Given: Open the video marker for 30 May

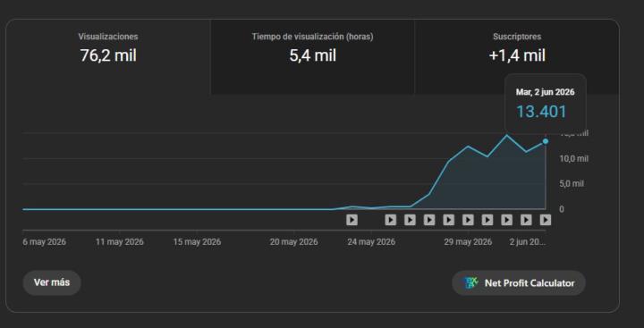Looking at the screenshot, I should [x=487, y=220].
